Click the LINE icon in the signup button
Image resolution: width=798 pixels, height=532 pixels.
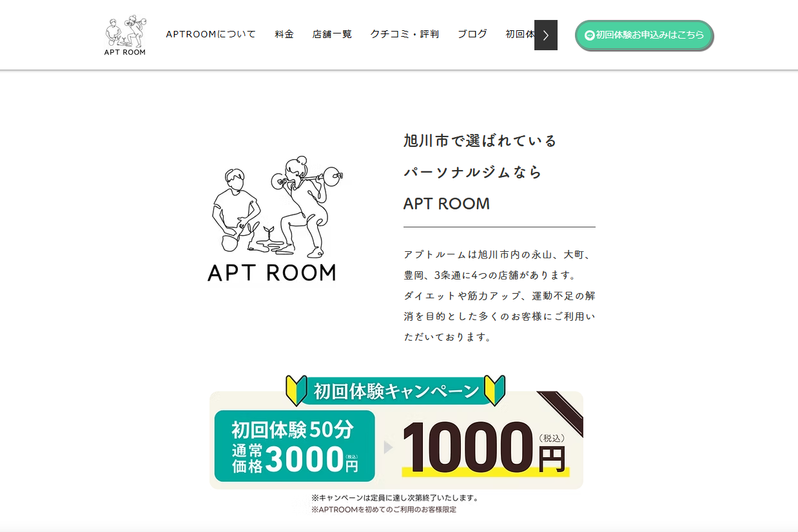click(x=589, y=35)
